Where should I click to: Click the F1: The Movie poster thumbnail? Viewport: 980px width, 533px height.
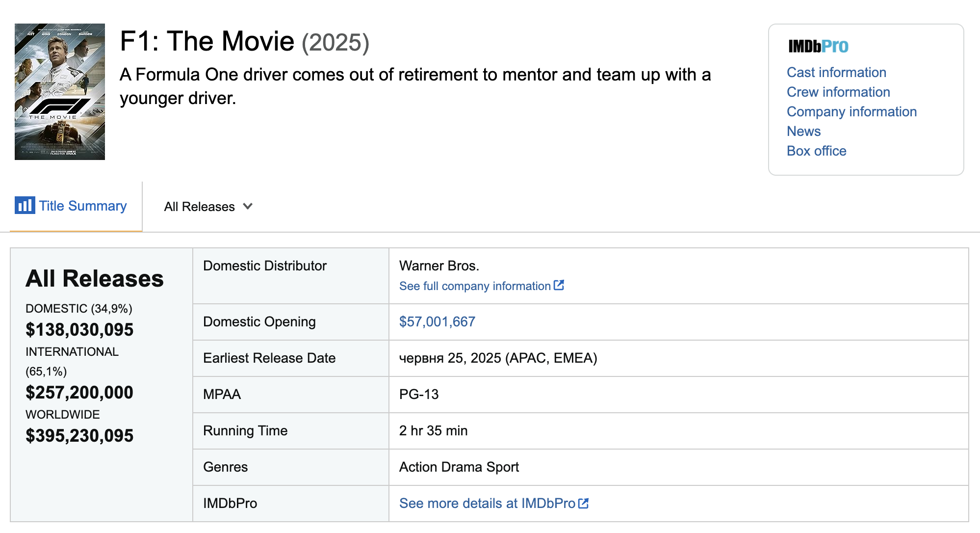(60, 92)
